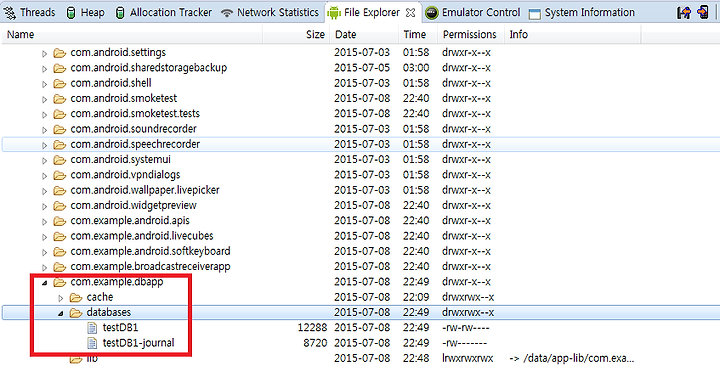Click the Allocation Tracker tab icon
This screenshot has height=366, width=720.
(x=120, y=12)
